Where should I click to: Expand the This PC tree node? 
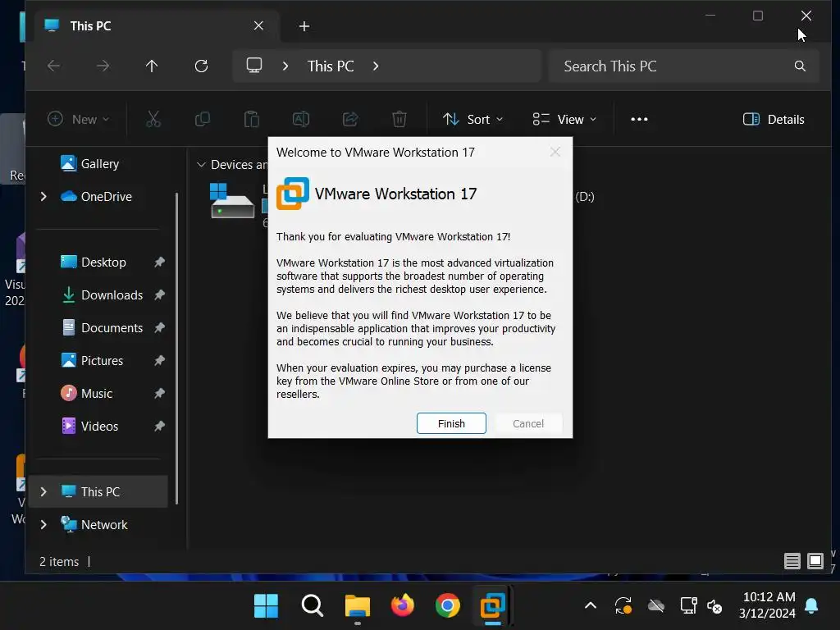point(44,491)
